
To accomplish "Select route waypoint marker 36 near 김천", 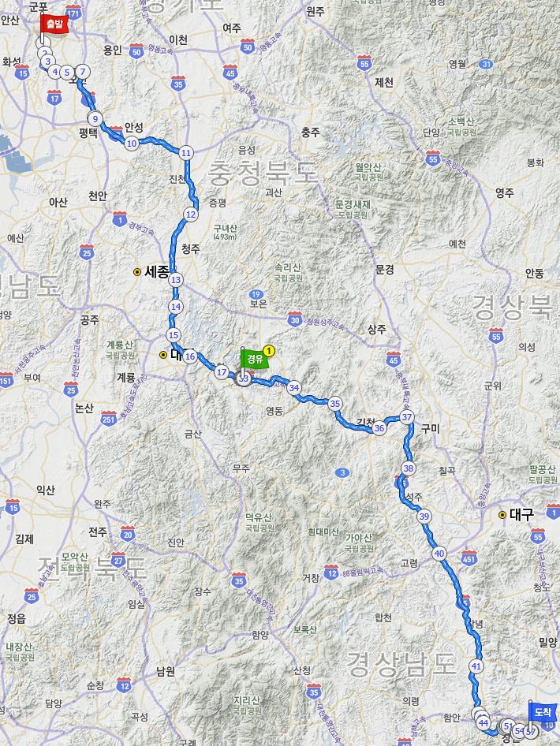I will point(379,428).
